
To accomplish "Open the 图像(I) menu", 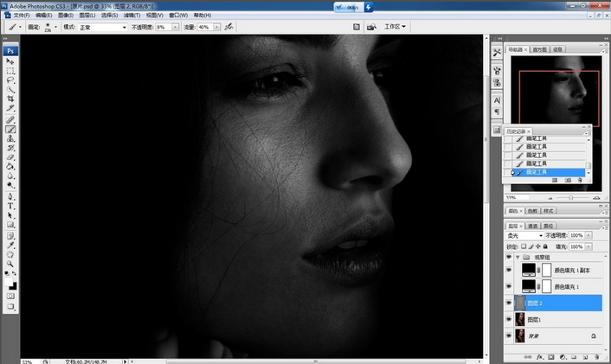I will (66, 16).
